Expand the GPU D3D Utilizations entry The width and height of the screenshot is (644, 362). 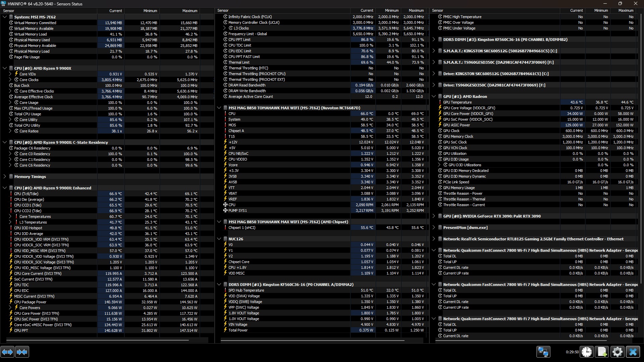[x=439, y=165]
